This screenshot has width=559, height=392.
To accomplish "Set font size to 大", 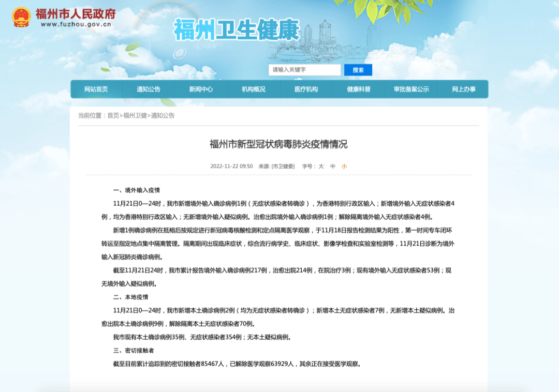I will point(321,166).
